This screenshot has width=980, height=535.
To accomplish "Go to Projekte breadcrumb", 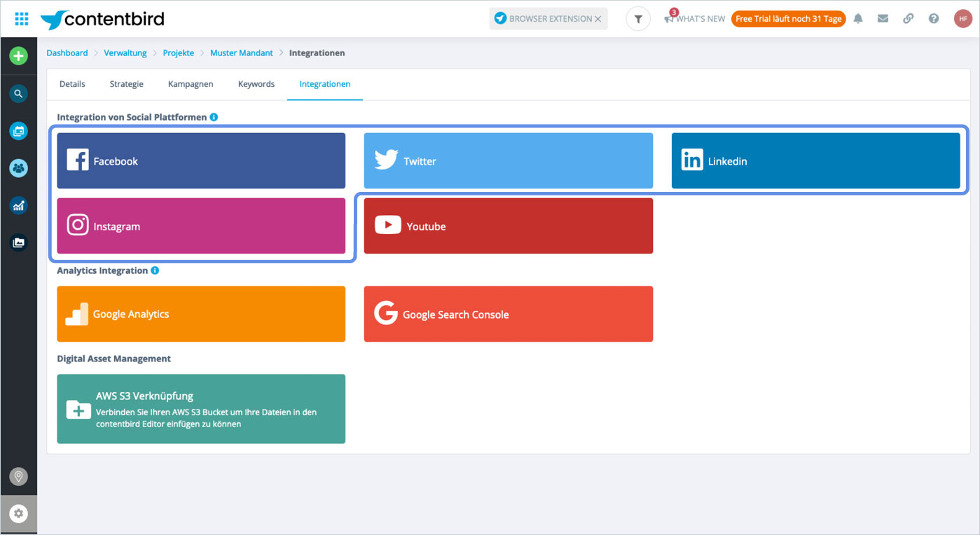I will [x=179, y=53].
